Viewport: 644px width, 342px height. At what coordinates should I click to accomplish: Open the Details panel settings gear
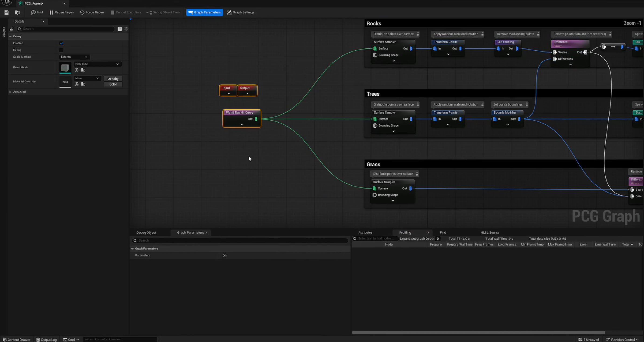click(126, 29)
